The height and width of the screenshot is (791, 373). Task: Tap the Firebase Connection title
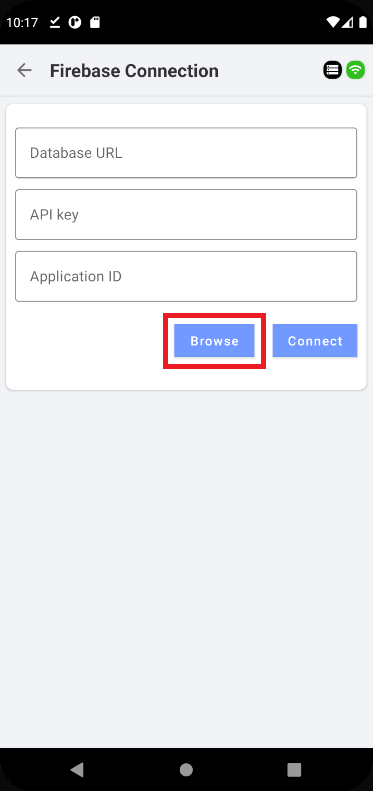134,71
